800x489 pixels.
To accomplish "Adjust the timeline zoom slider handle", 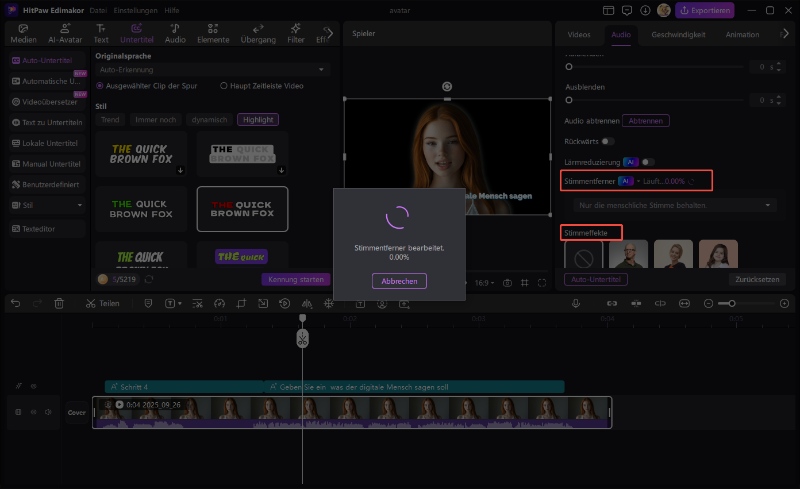I will click(732, 303).
